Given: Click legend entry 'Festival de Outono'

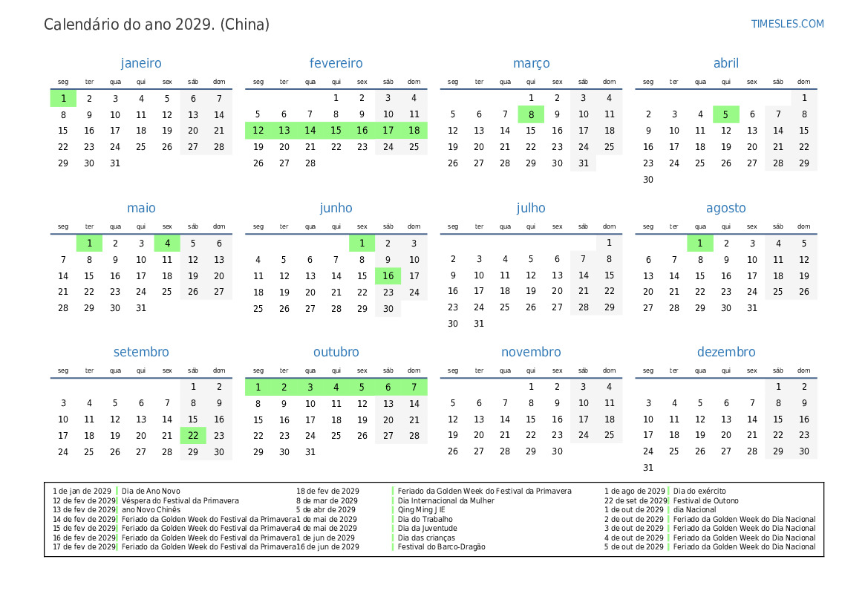Looking at the screenshot, I should click(x=706, y=500).
